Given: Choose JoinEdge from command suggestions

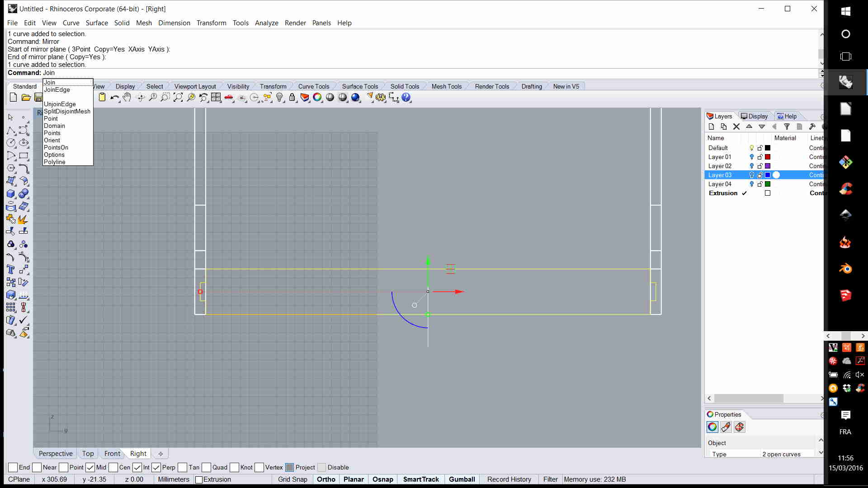Looking at the screenshot, I should point(57,90).
